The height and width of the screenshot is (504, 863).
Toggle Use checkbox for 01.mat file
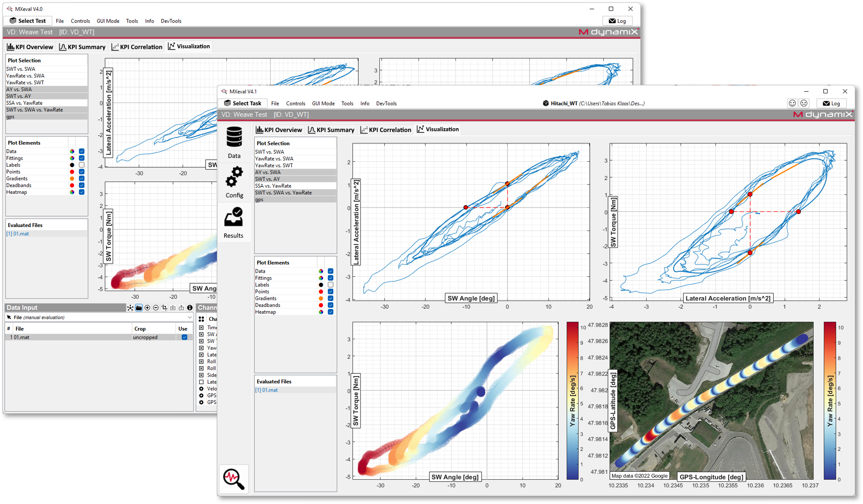pos(184,337)
